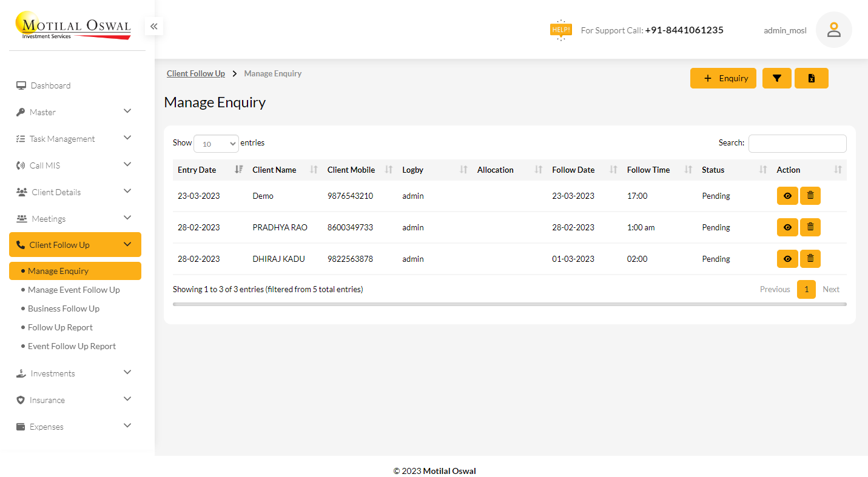Delete the DHIRAJ KADU enquiry using trash icon

(x=810, y=259)
